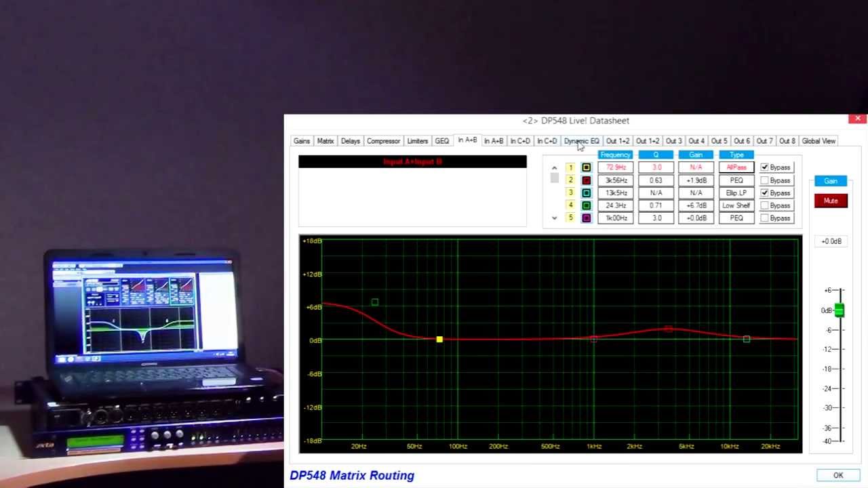Open the Out 4 tab
The image size is (868, 488).
click(696, 141)
